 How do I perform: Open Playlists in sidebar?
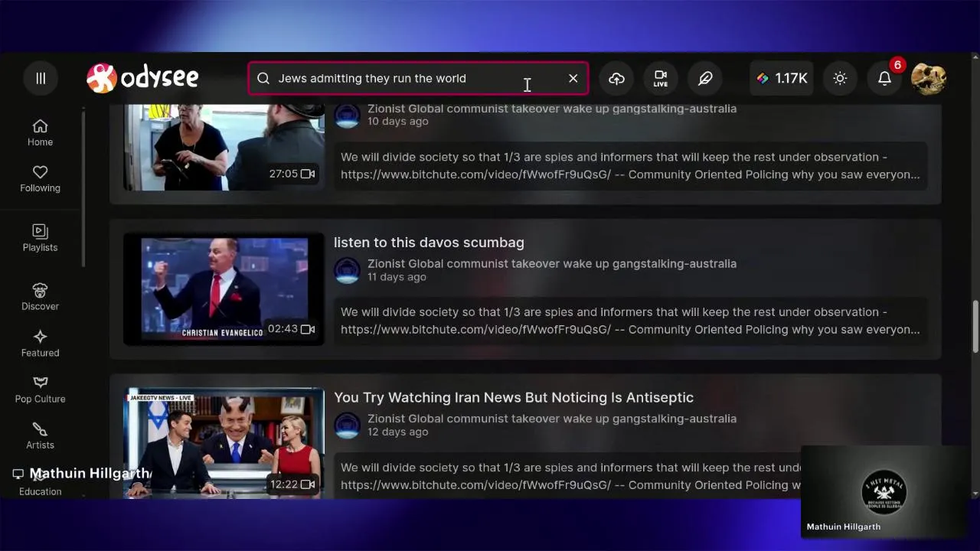(40, 238)
